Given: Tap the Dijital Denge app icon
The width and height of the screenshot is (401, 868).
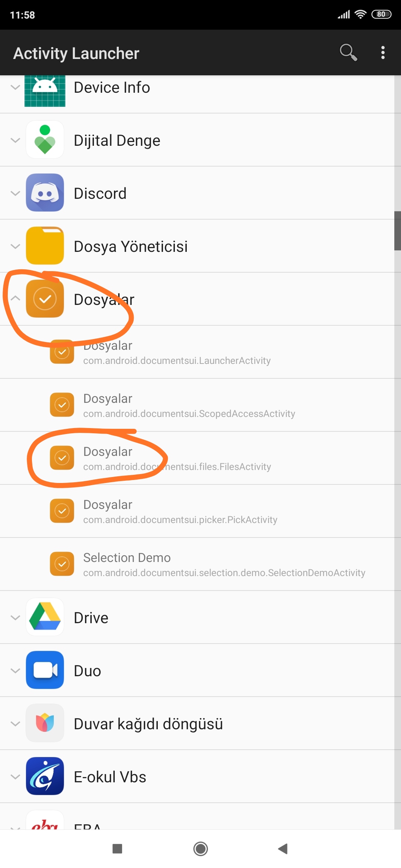Looking at the screenshot, I should tap(45, 140).
